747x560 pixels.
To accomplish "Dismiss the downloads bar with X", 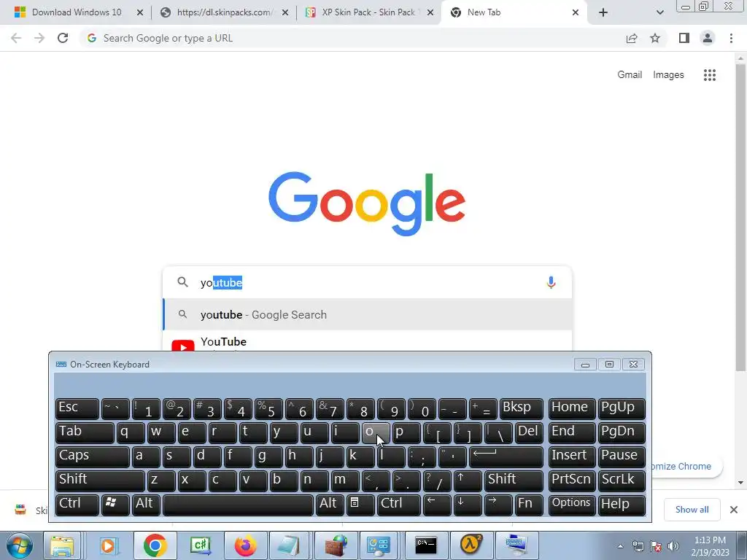I will point(734,510).
